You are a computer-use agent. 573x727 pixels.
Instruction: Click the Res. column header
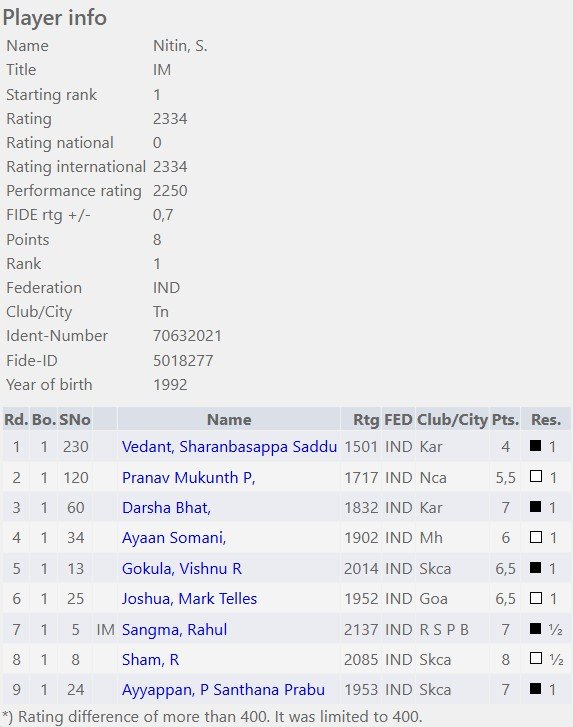tap(546, 420)
